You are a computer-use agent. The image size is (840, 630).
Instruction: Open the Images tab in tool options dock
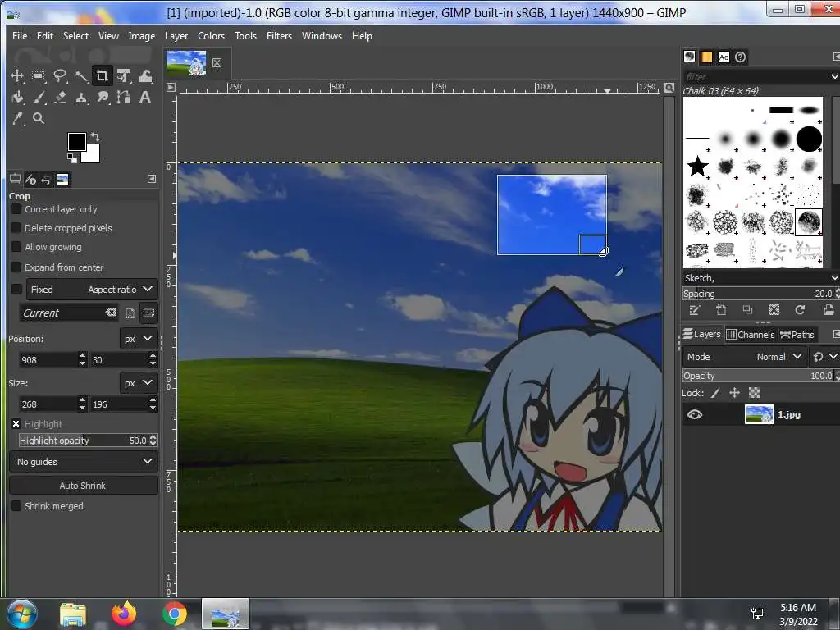(62, 180)
